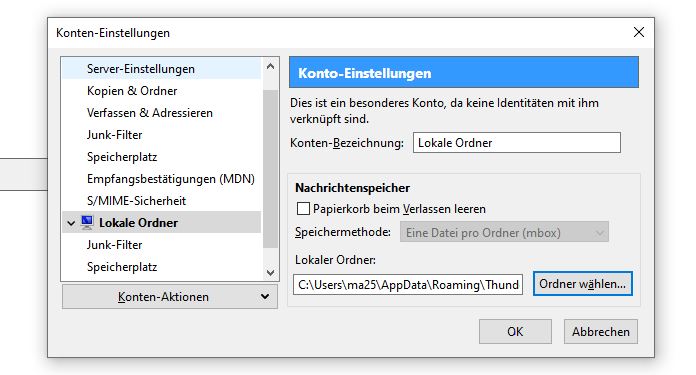Click the account list scroll-up arrow

[270, 67]
